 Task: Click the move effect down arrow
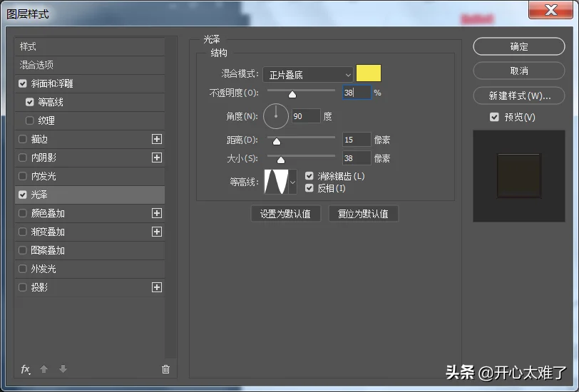coord(63,368)
